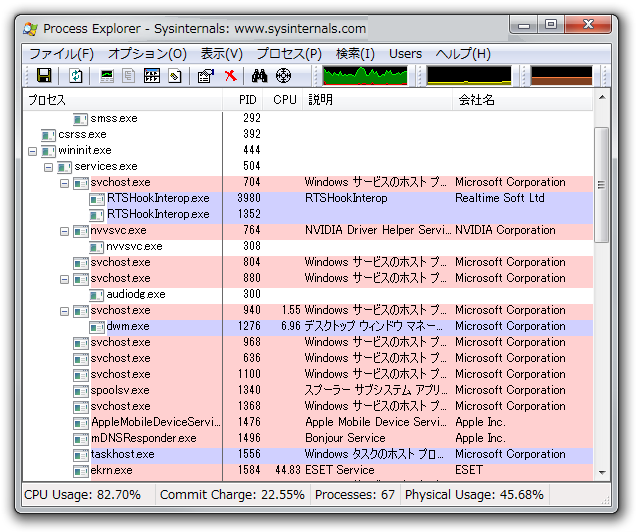637x532 pixels.
Task: Click the Show Process Tree toolbar icon
Action: [x=129, y=76]
